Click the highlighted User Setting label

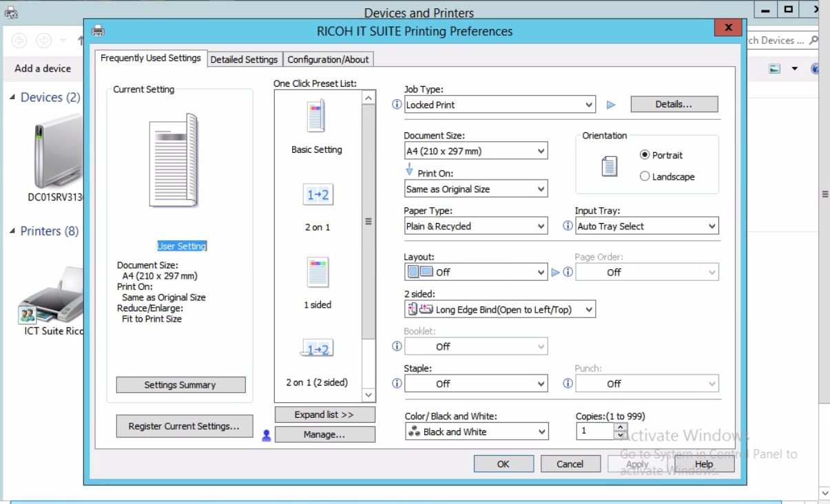(182, 246)
